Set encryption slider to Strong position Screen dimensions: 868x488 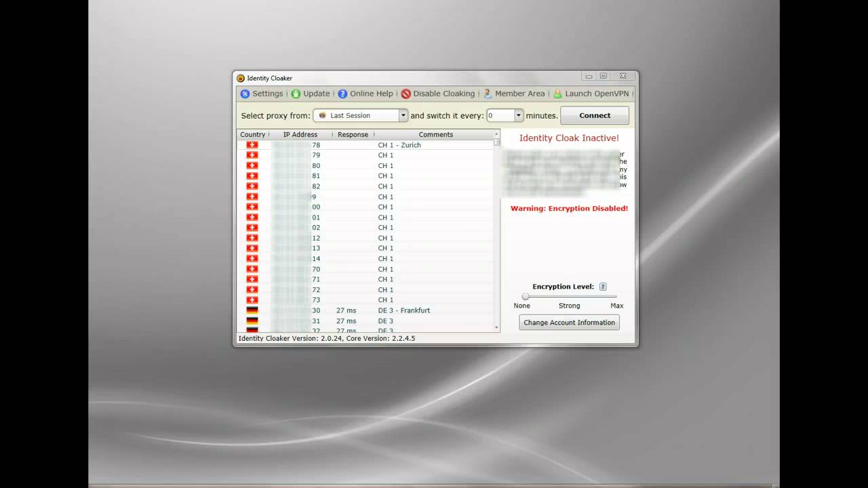(570, 296)
